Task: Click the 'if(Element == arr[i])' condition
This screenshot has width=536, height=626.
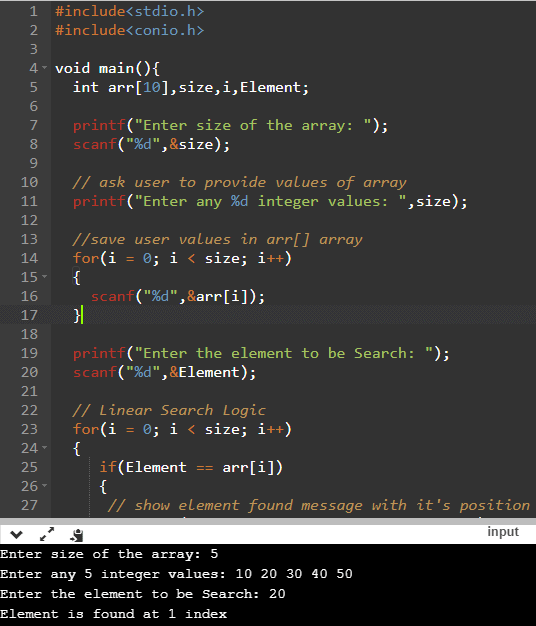Action: [191, 468]
